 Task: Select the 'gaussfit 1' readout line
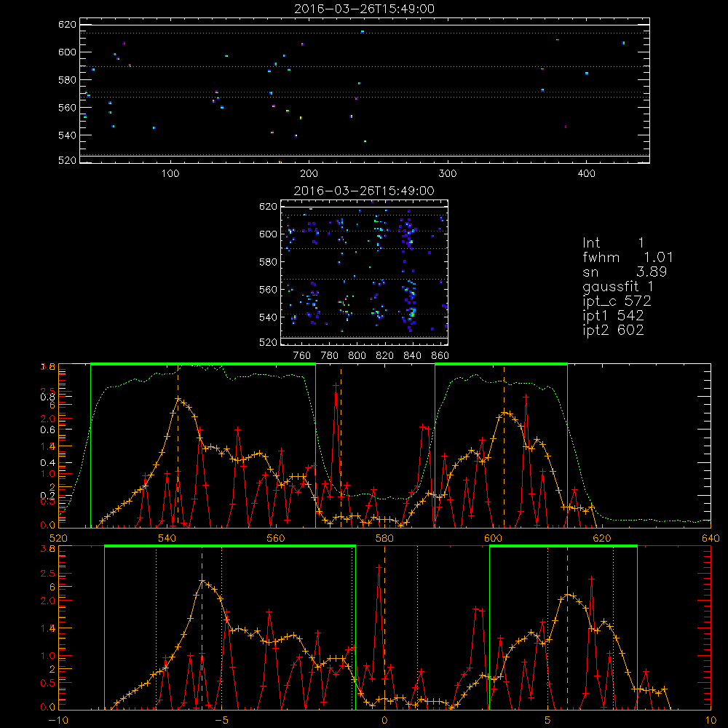click(x=618, y=286)
